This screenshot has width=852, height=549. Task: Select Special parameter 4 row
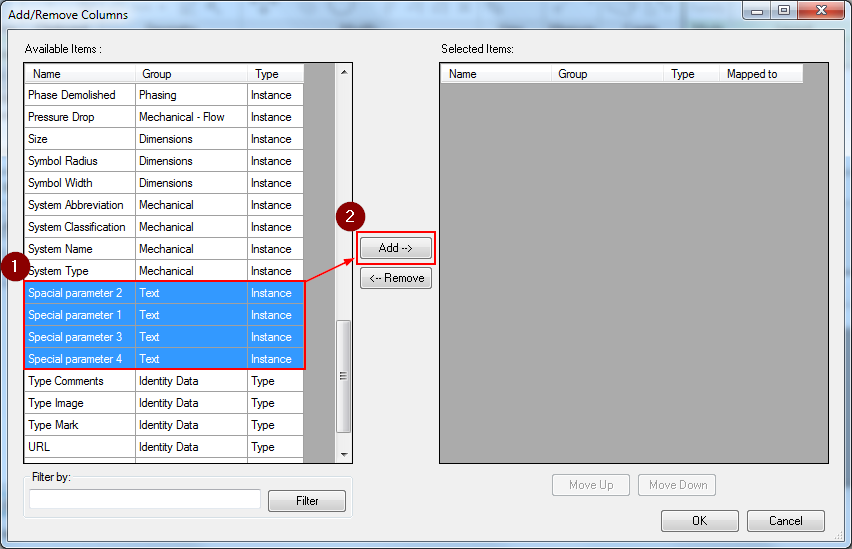point(164,359)
